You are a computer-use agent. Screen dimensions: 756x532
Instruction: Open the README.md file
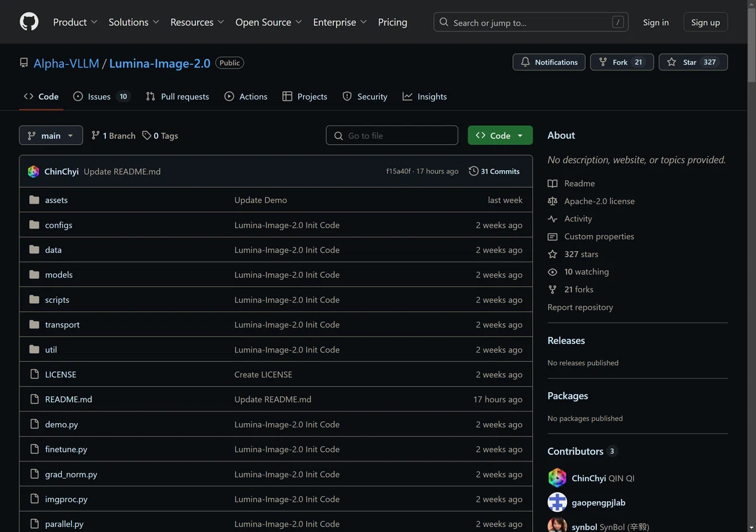pos(69,400)
